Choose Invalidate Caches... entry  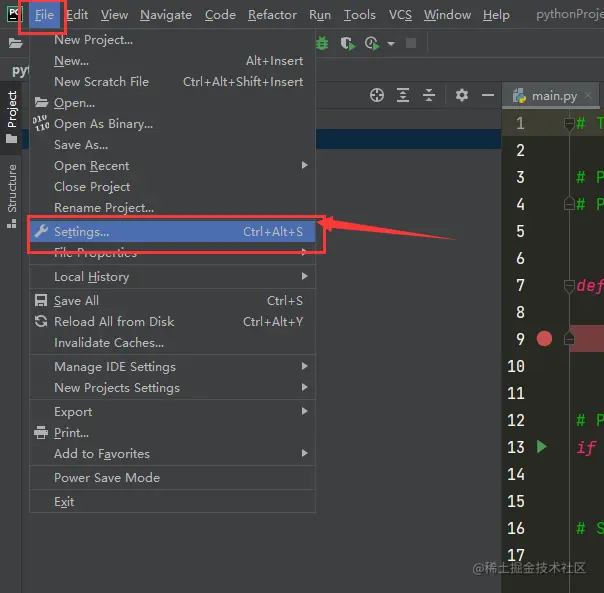[x=173, y=343]
